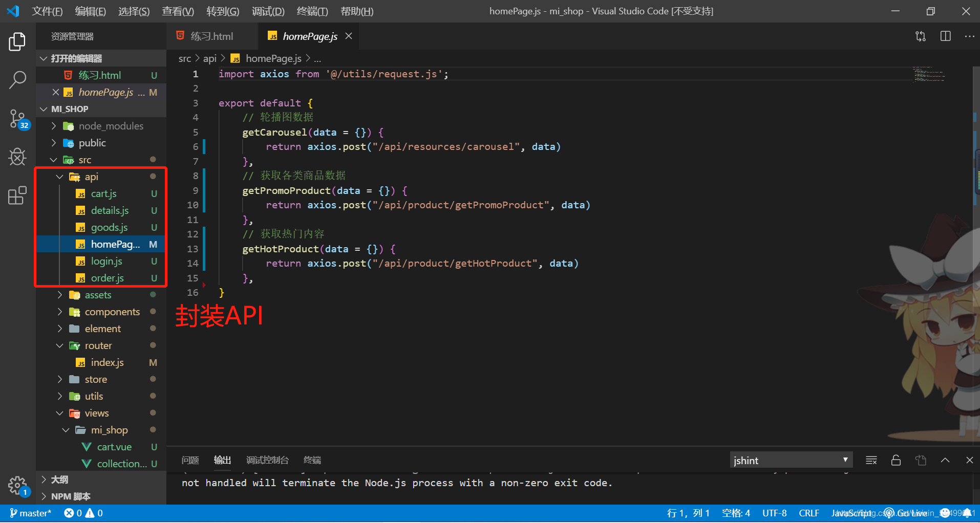This screenshot has height=523, width=980.
Task: Open the 转到(G) menu
Action: click(223, 11)
